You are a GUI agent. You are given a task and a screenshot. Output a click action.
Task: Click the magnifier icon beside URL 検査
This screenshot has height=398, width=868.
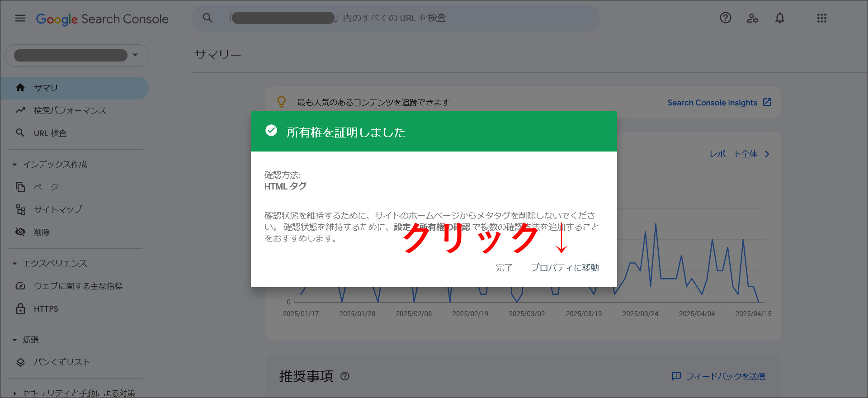pos(20,133)
